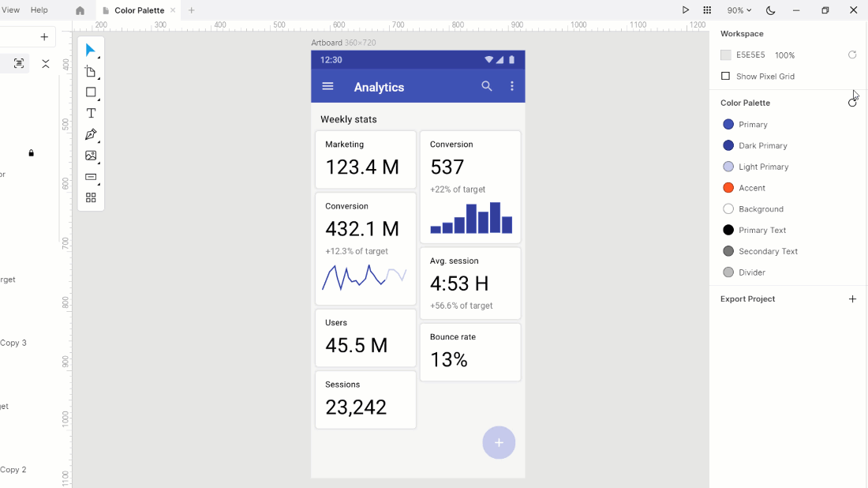Refresh the Color Palette section

click(852, 103)
